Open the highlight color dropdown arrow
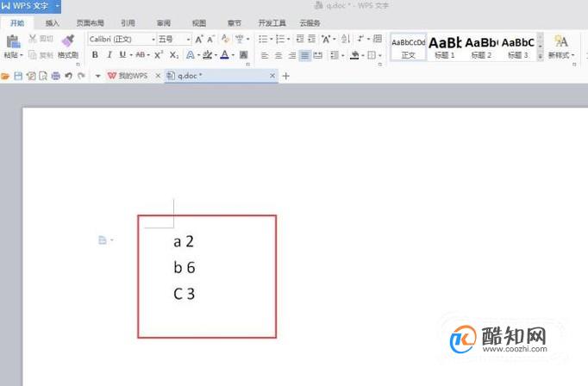Image resolution: width=588 pixels, height=386 pixels. (x=216, y=55)
